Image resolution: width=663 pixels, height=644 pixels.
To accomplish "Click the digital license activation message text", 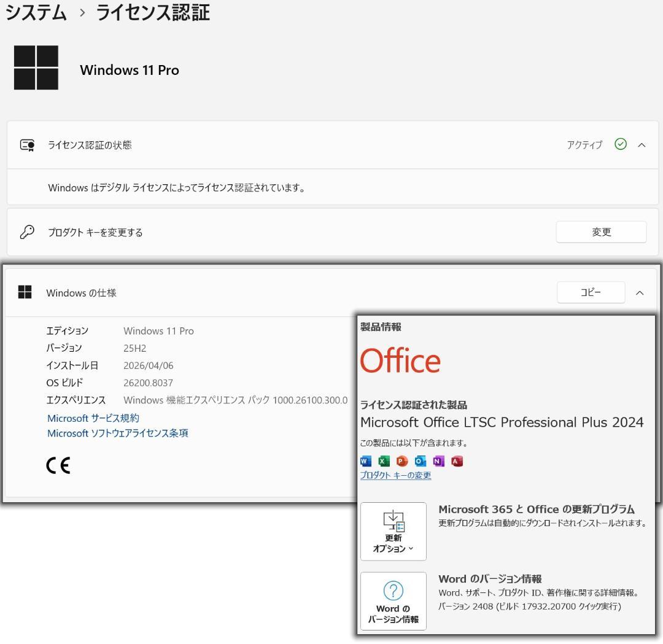I will point(177,187).
